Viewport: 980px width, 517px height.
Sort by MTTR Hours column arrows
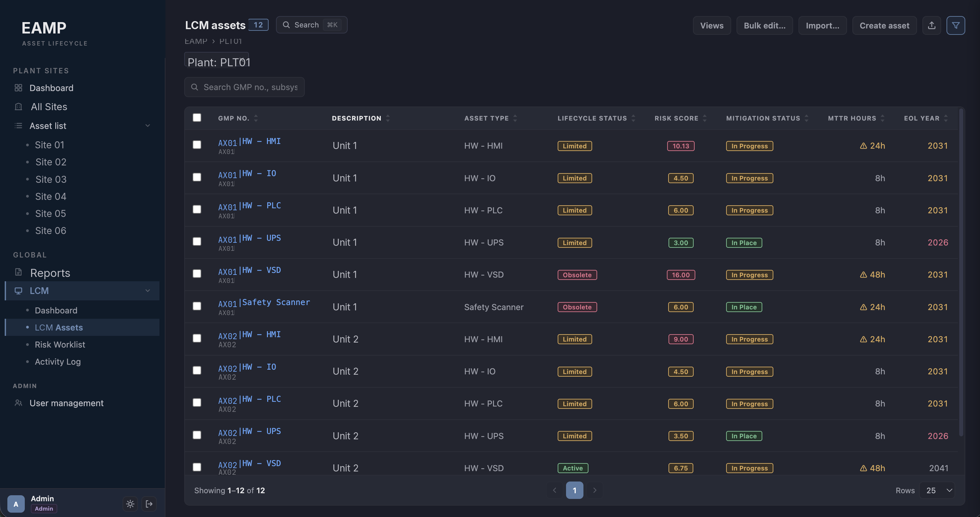tap(883, 118)
